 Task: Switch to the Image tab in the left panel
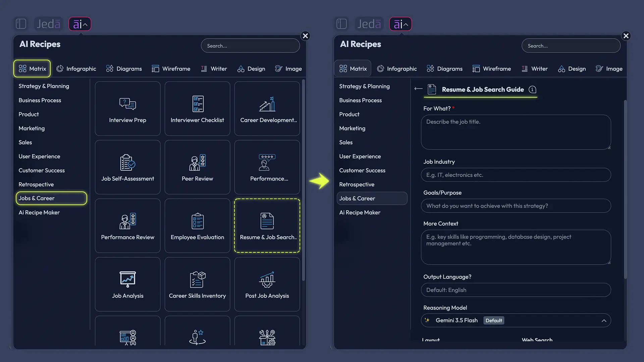(288, 69)
